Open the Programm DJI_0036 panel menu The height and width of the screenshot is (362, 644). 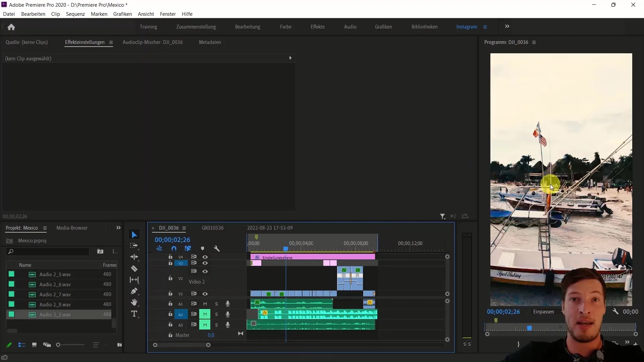point(534,42)
